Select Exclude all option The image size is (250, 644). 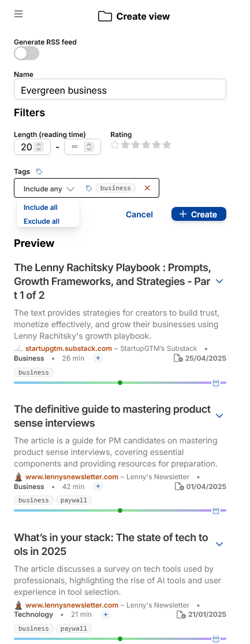[x=42, y=221]
